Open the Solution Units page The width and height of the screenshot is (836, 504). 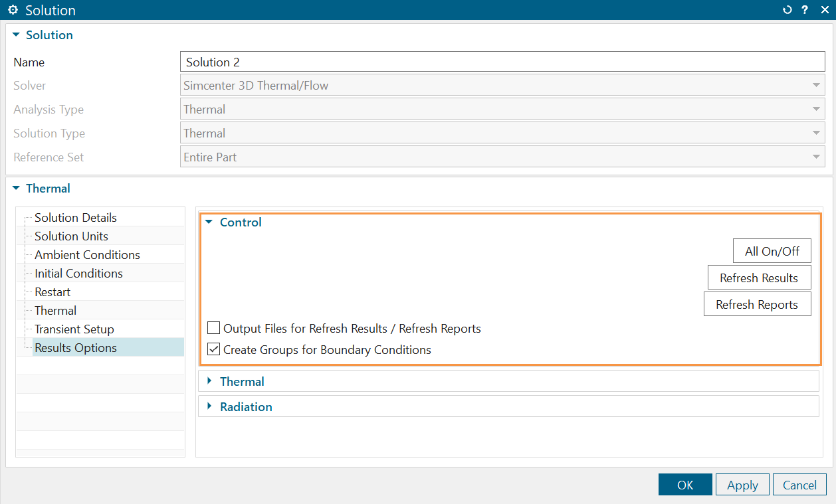point(71,236)
